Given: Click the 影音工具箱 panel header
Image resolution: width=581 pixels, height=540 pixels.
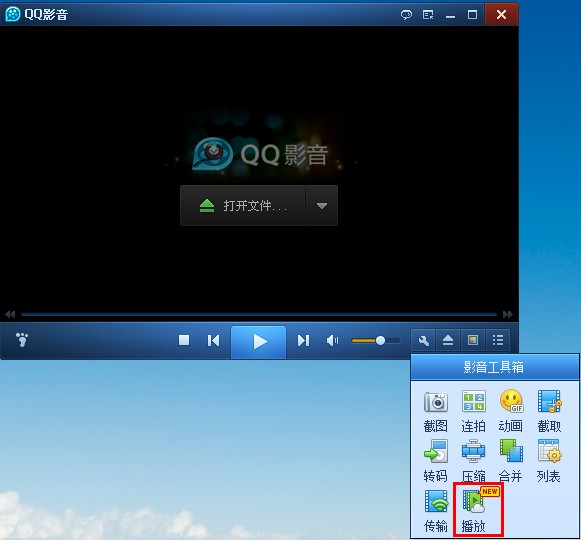Looking at the screenshot, I should pyautogui.click(x=495, y=367).
